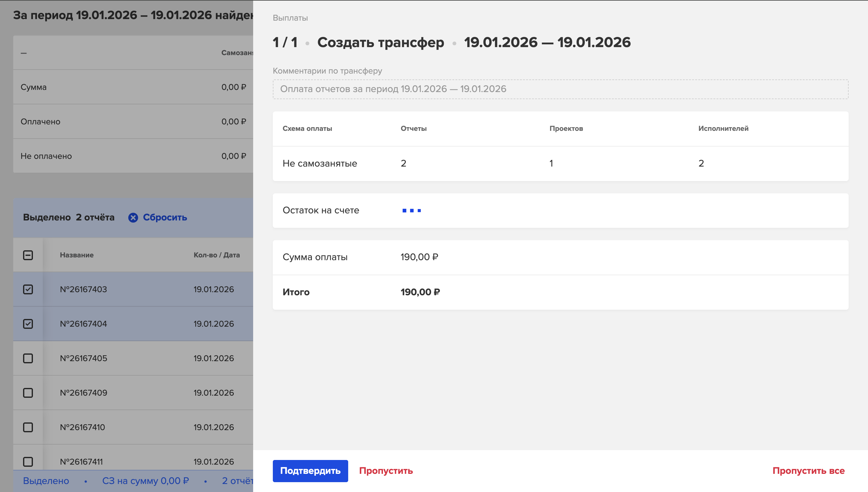Click the Проектов column header
This screenshot has height=492, width=868.
pyautogui.click(x=566, y=129)
